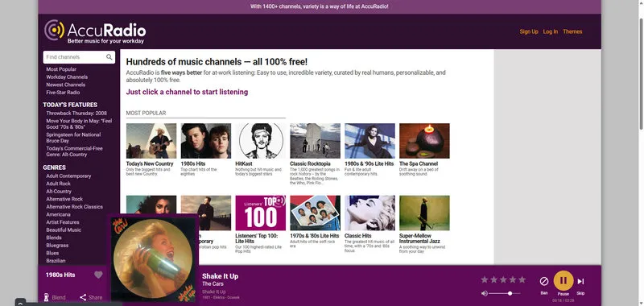This screenshot has width=644, height=306.
Task: Select Blends genre
Action: [x=54, y=238]
